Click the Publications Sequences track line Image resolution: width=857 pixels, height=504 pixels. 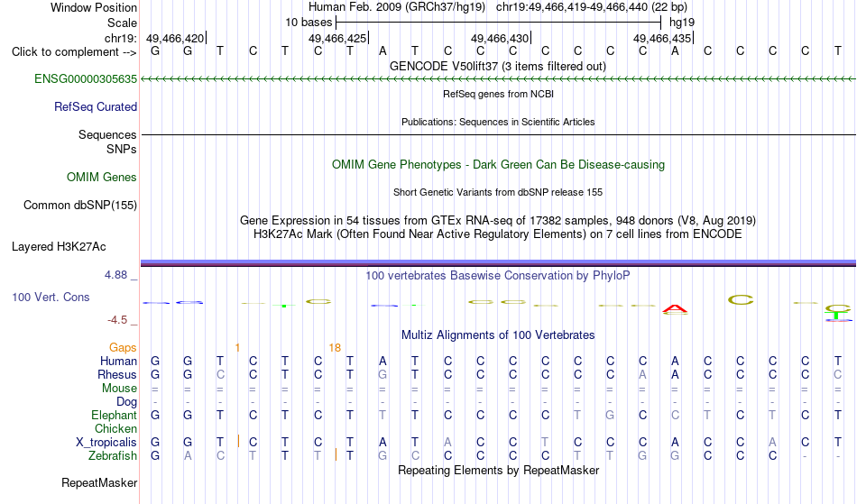[x=499, y=135]
